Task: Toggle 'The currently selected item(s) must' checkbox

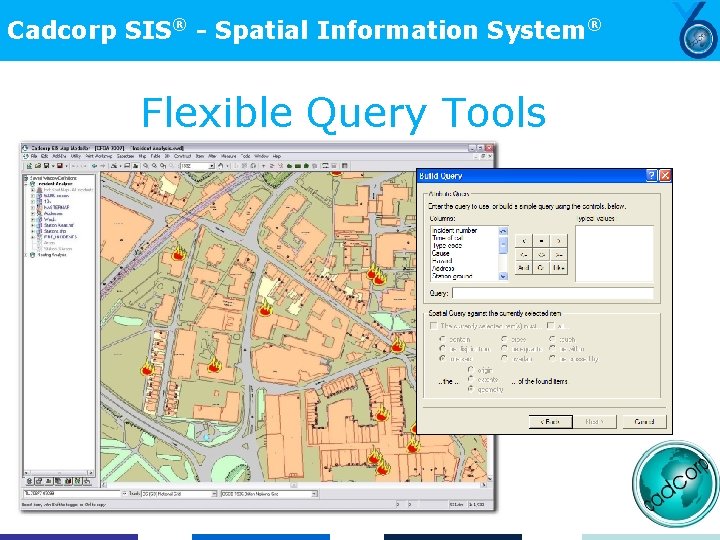Action: [433, 326]
